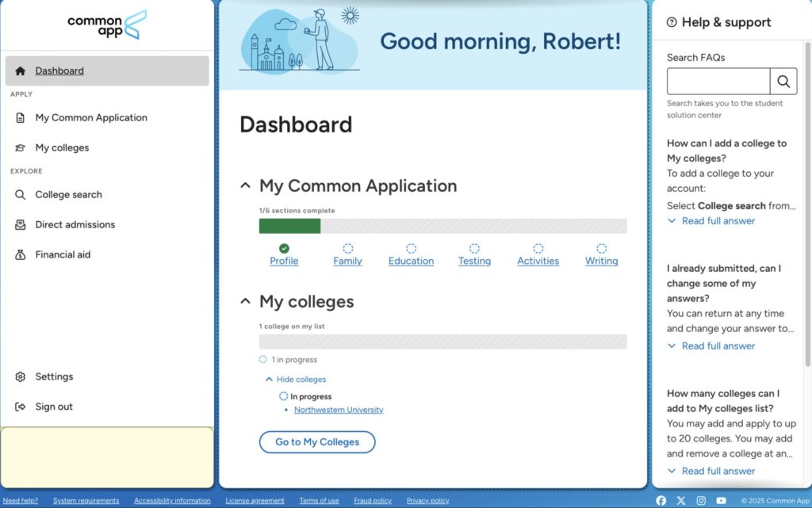Click '1 college on my list' text
812x508 pixels.
point(292,327)
